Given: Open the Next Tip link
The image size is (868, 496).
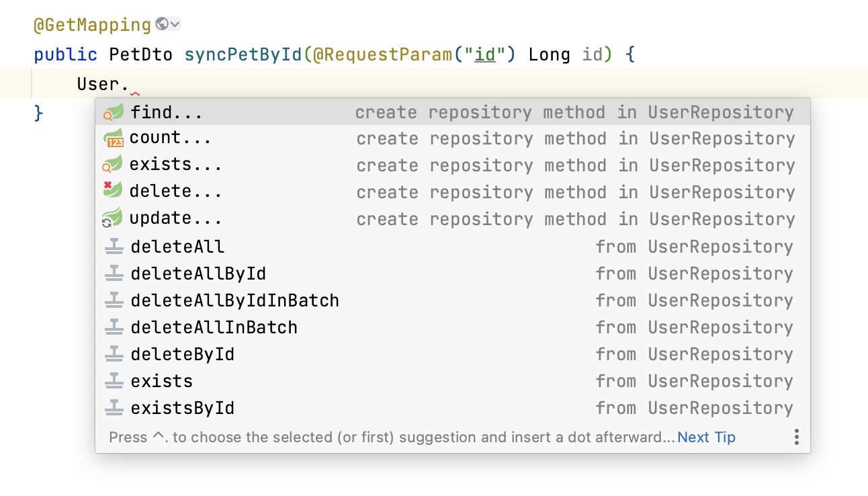Looking at the screenshot, I should (706, 437).
